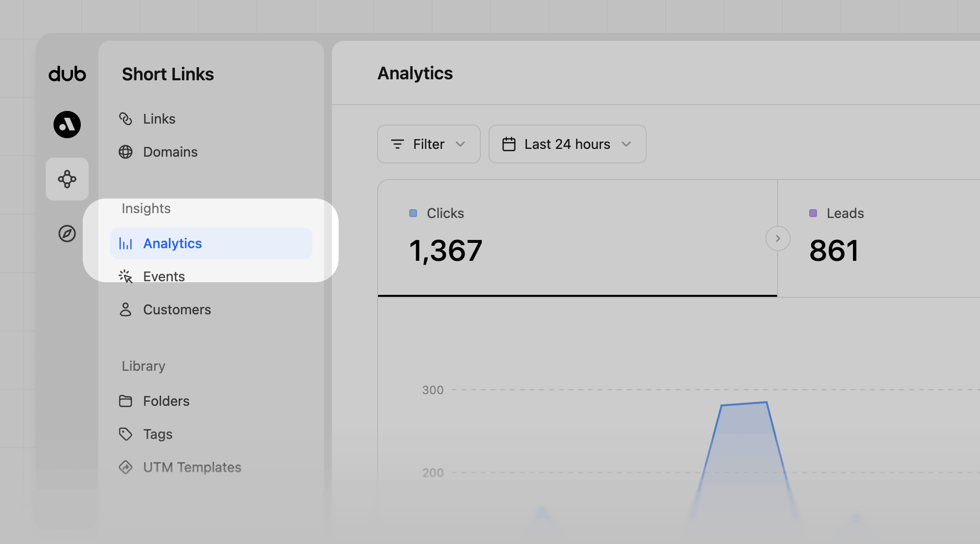Open the compass explore icon
The width and height of the screenshot is (980, 544).
67,234
